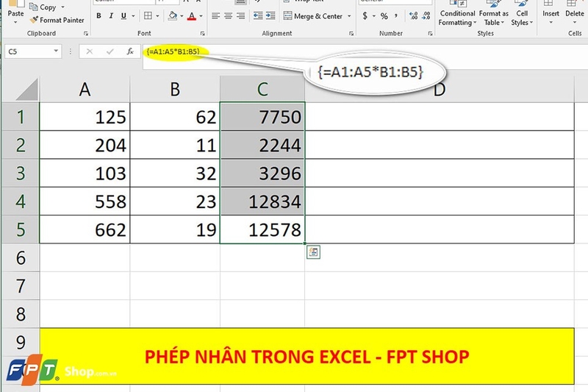Increase indent
Screen dimensions: 588x392
coord(270,15)
